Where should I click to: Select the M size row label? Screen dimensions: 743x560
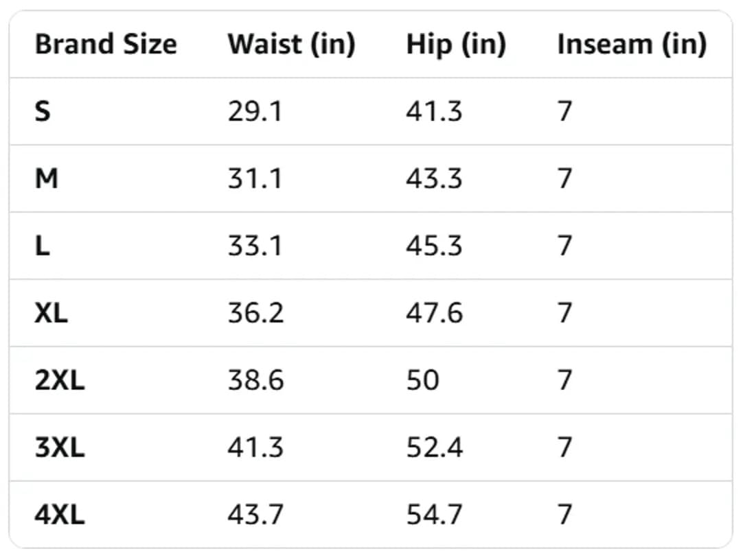(47, 179)
